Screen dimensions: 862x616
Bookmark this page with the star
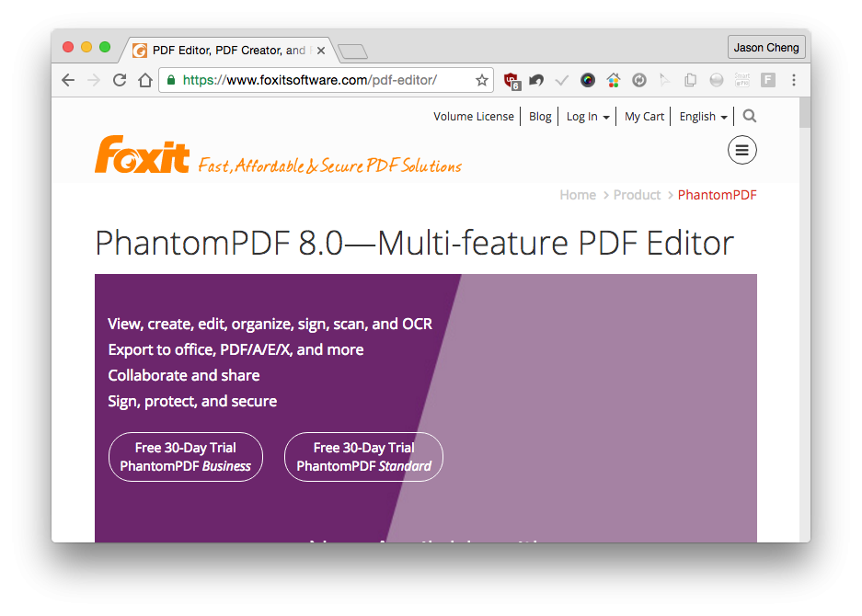point(481,80)
